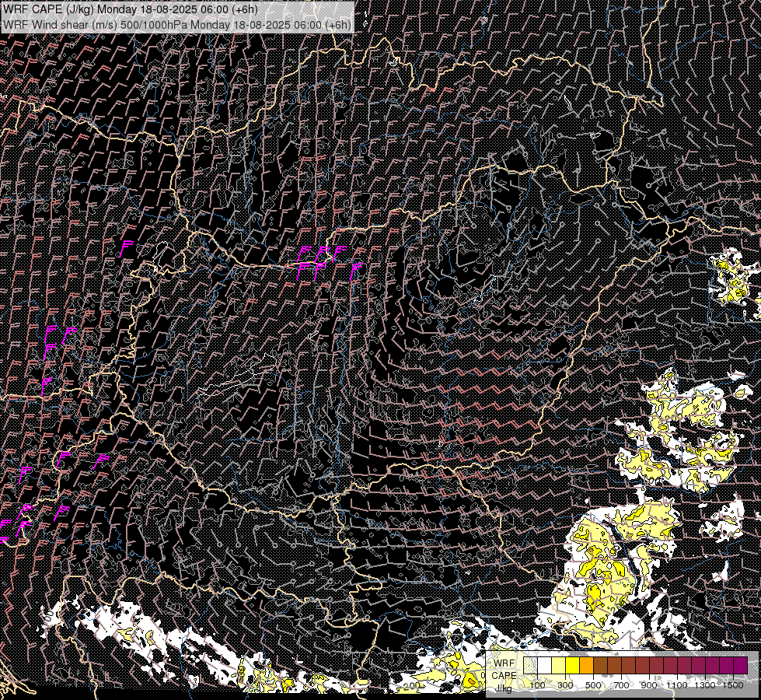Select the 900–1000 J/kg legend swatch
This screenshot has height=700, width=761.
657,665
